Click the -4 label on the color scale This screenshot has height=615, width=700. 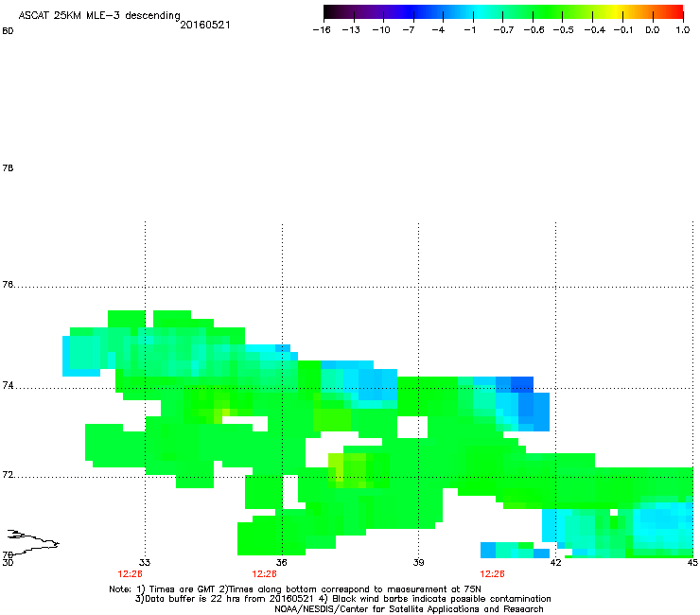pos(438,30)
